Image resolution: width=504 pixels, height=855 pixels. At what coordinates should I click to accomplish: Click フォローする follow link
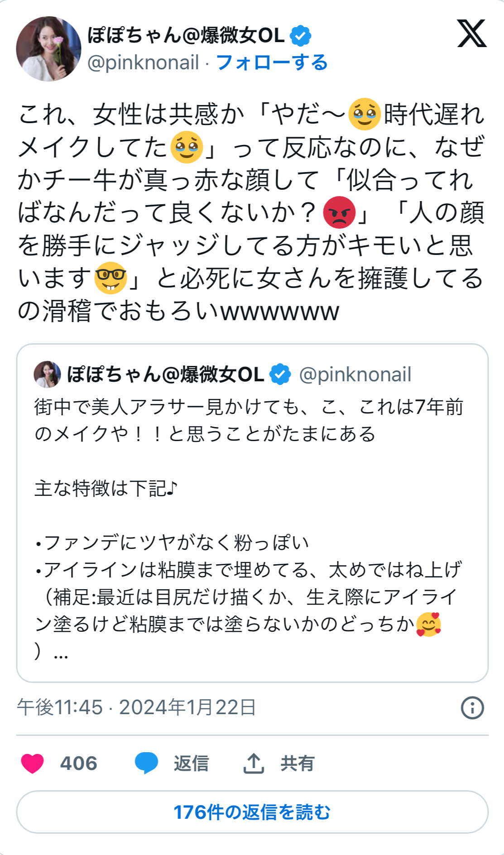(x=272, y=62)
